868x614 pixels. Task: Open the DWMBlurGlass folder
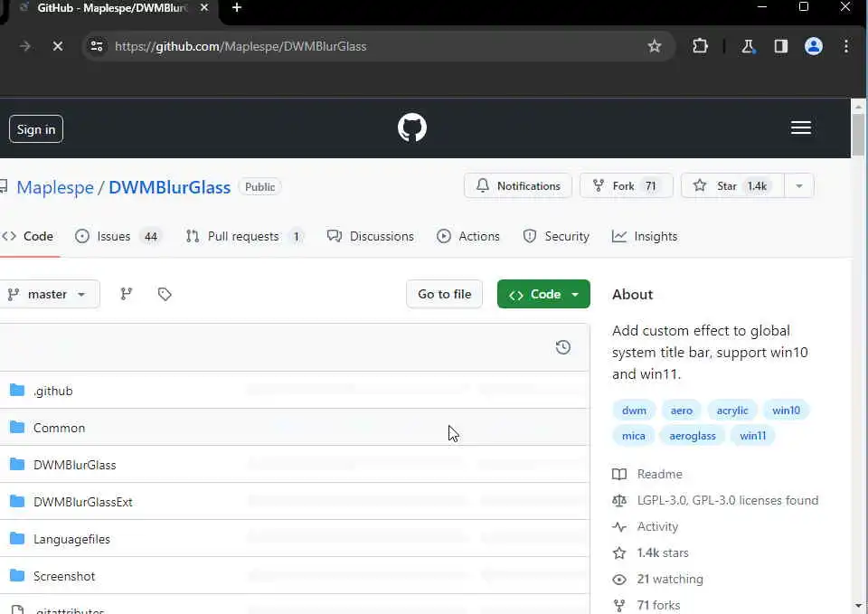pos(75,465)
